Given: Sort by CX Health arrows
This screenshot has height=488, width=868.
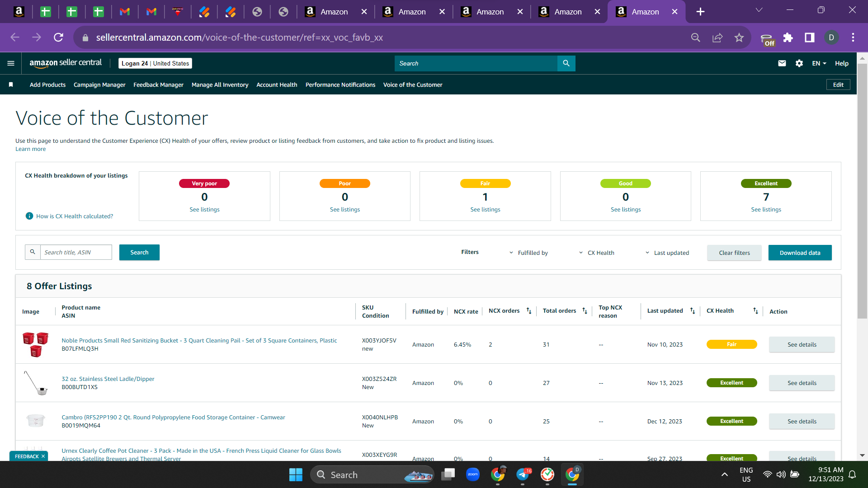Looking at the screenshot, I should [x=755, y=311].
